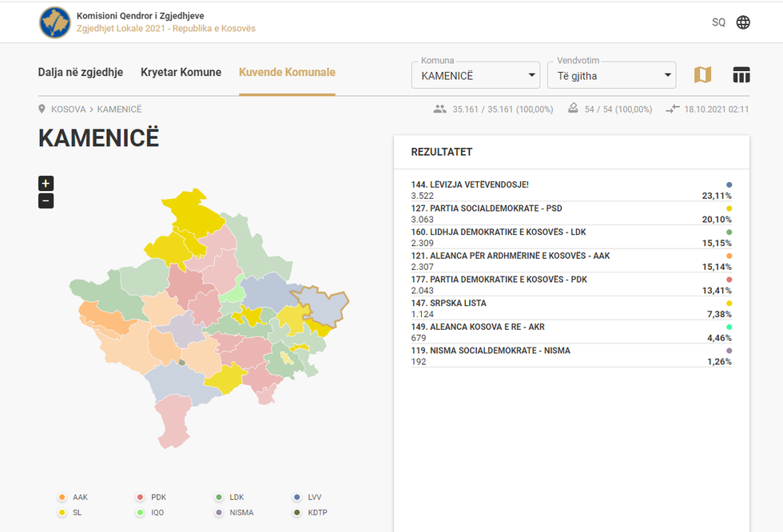Expand the Vendvotim dropdown
This screenshot has width=783, height=532.
pyautogui.click(x=611, y=76)
